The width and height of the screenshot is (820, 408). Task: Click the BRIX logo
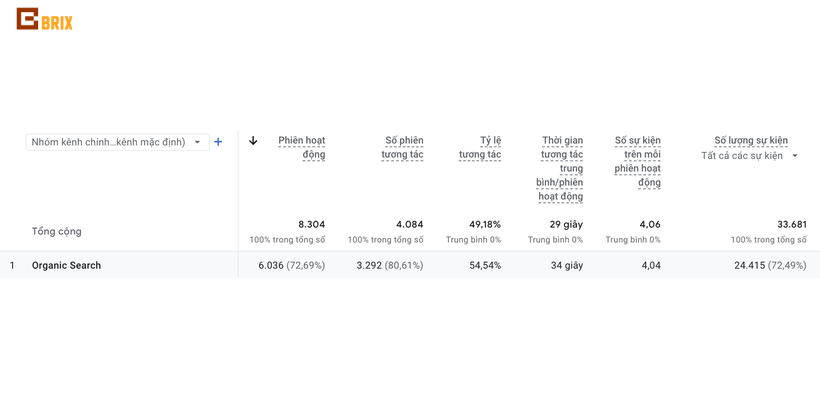[45, 20]
